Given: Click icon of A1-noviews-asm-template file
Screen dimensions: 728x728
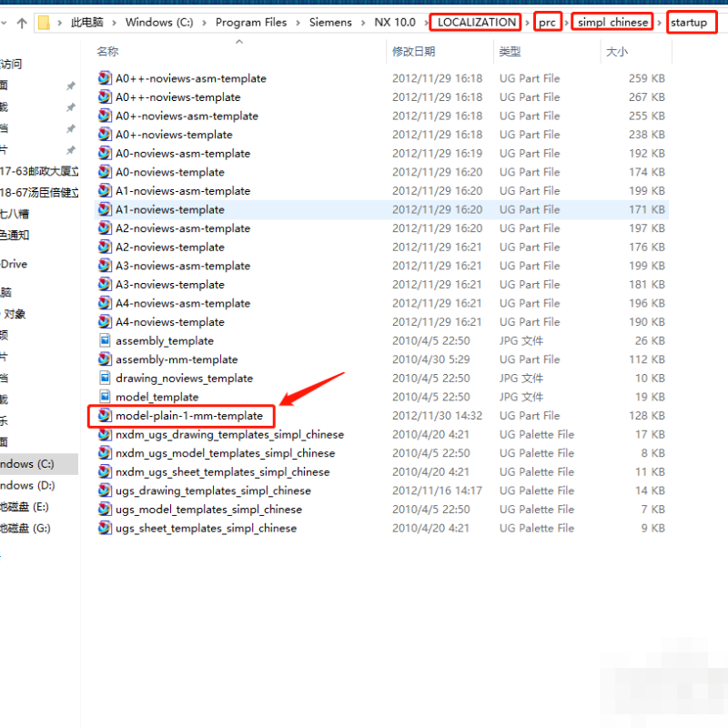Looking at the screenshot, I should click(x=105, y=190).
